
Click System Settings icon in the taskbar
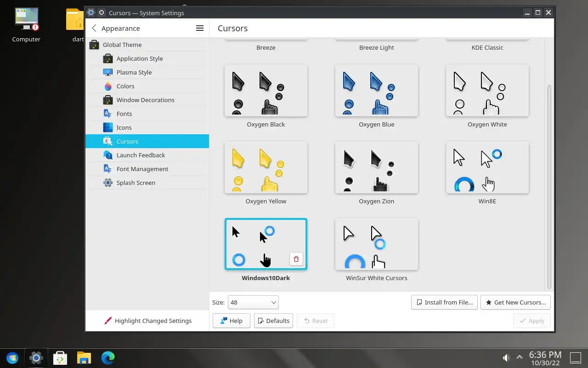(36, 358)
